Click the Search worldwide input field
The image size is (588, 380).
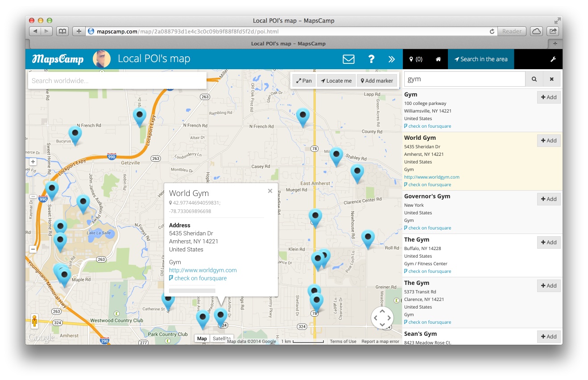(117, 81)
